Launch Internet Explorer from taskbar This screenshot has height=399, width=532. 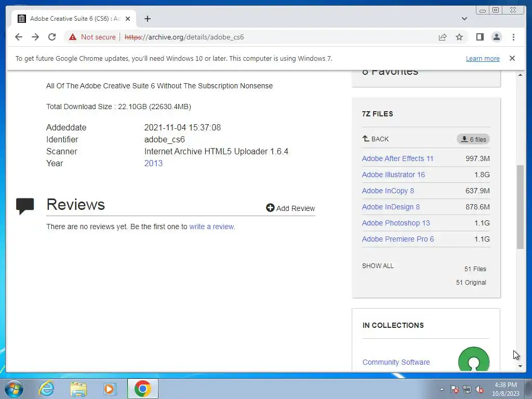46,389
